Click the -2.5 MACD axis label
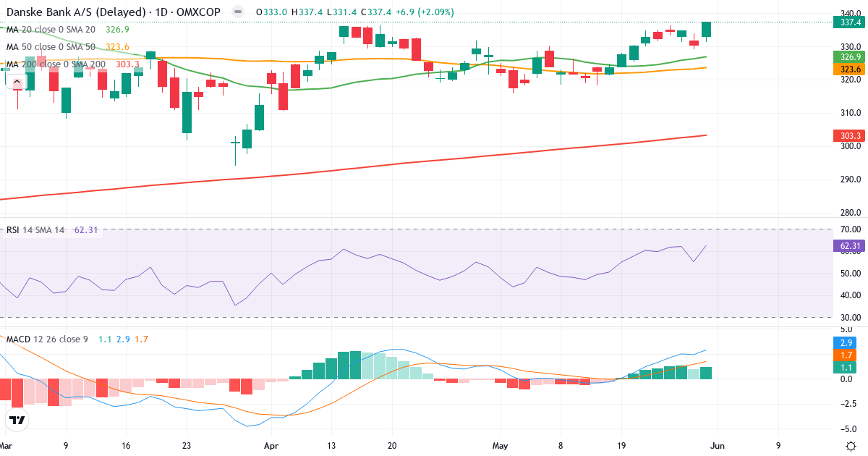Image resolution: width=868 pixels, height=456 pixels. [x=847, y=403]
